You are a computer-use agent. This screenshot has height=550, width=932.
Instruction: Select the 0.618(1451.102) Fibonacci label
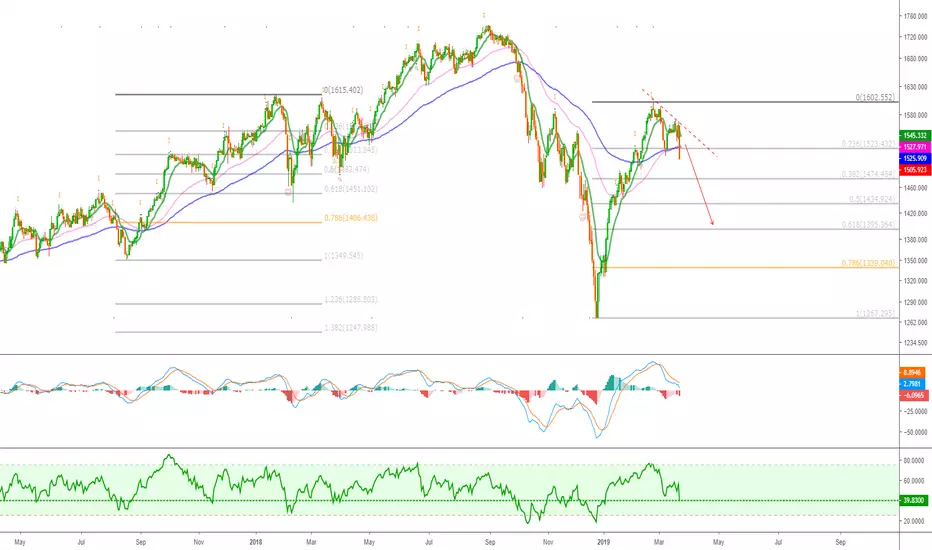coord(351,189)
